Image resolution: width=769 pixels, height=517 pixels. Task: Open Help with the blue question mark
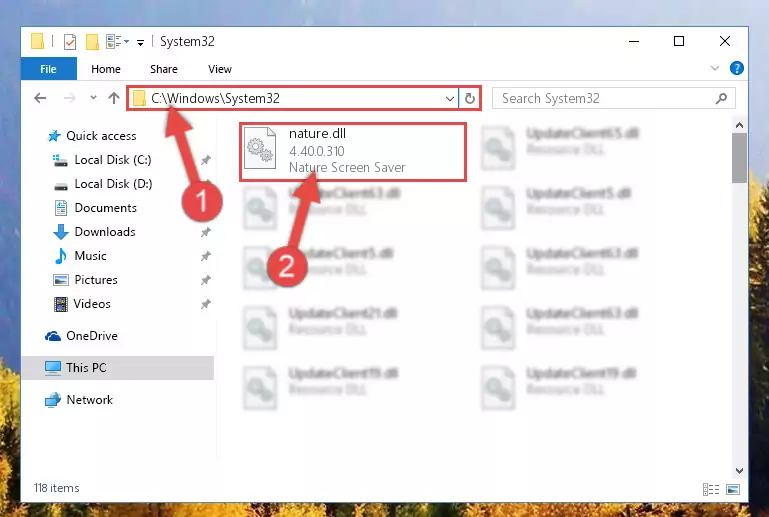[x=736, y=68]
